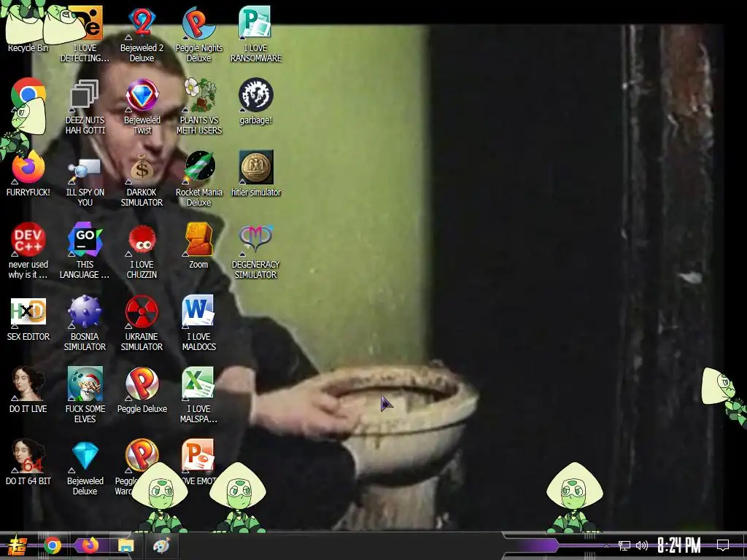Launch Bejeweled Deluxe diamond shortcut
The image size is (747, 560).
click(x=85, y=467)
